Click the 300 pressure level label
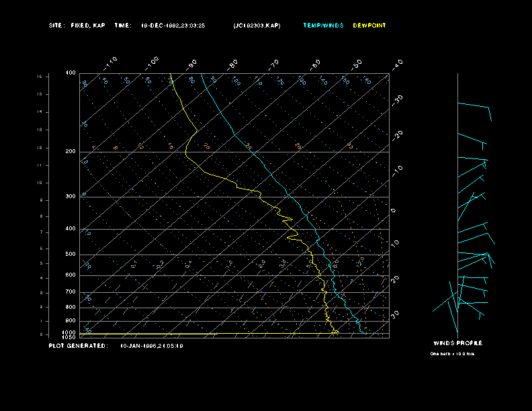532x411 pixels. coord(71,197)
